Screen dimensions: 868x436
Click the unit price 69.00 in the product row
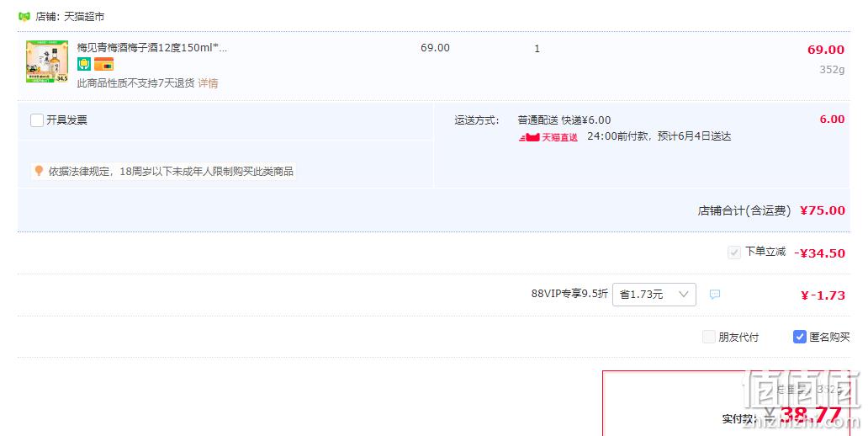(435, 48)
